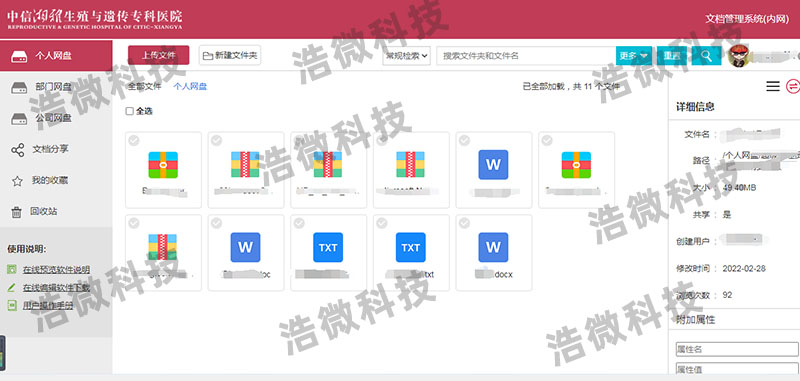Viewport: 800px width, 381px height.
Task: Click the 新建文件夹 new folder button
Action: [x=230, y=55]
